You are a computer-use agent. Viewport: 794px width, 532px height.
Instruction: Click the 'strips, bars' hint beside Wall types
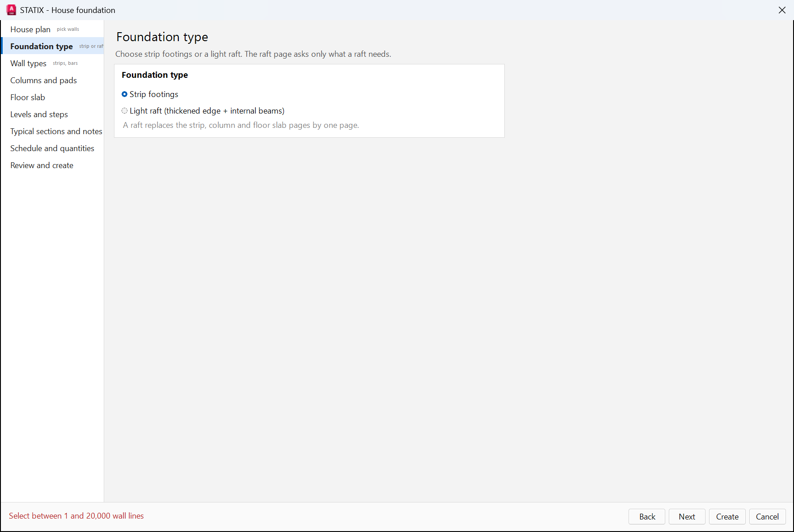pos(65,63)
